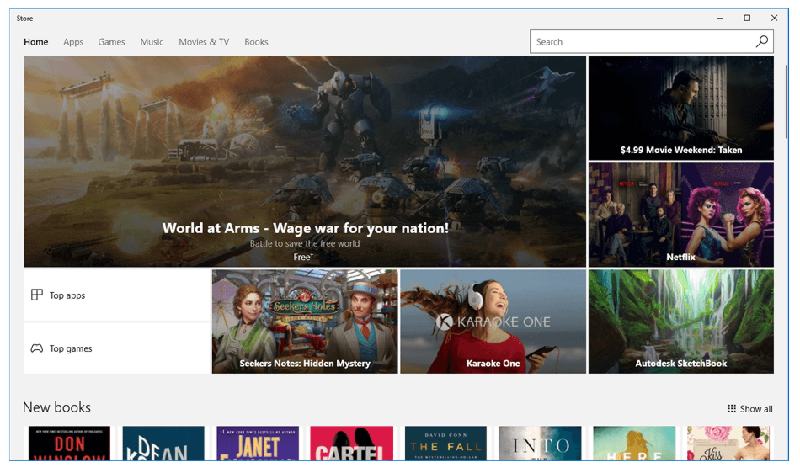The height and width of the screenshot is (473, 800).
Task: Open the Netflix tile
Action: 681,214
